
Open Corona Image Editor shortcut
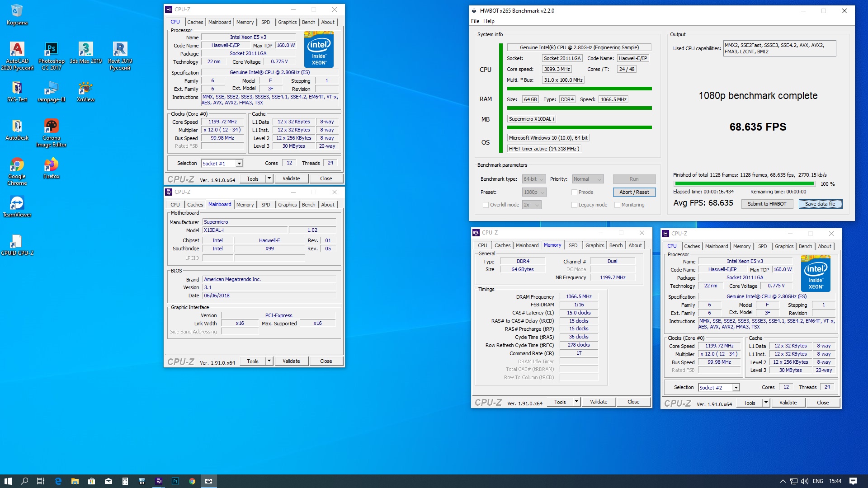tap(51, 133)
